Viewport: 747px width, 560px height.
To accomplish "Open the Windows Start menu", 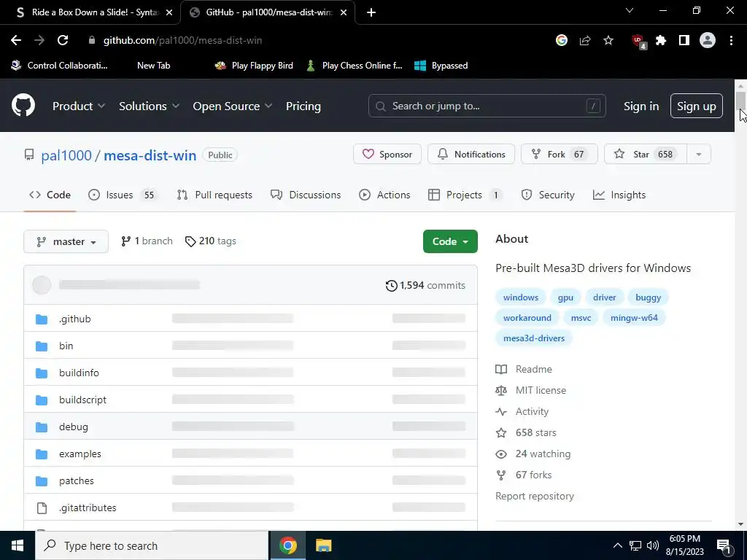I will click(x=18, y=545).
